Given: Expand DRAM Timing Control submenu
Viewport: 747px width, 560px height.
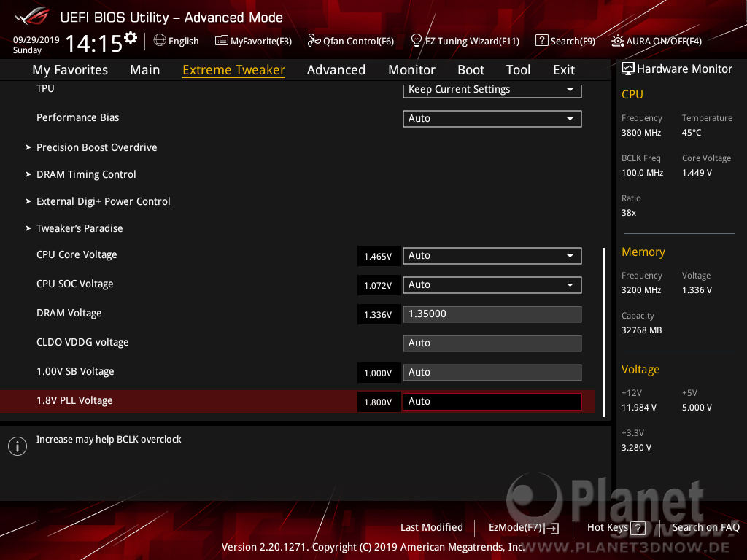Looking at the screenshot, I should pyautogui.click(x=86, y=175).
